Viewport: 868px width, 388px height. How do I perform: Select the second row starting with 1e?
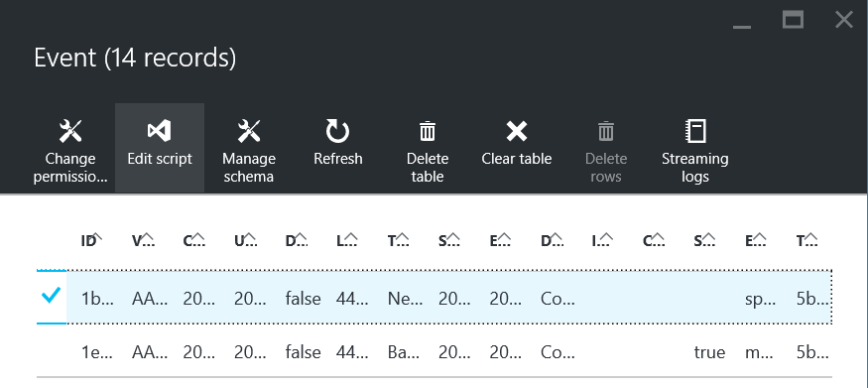pos(434,352)
